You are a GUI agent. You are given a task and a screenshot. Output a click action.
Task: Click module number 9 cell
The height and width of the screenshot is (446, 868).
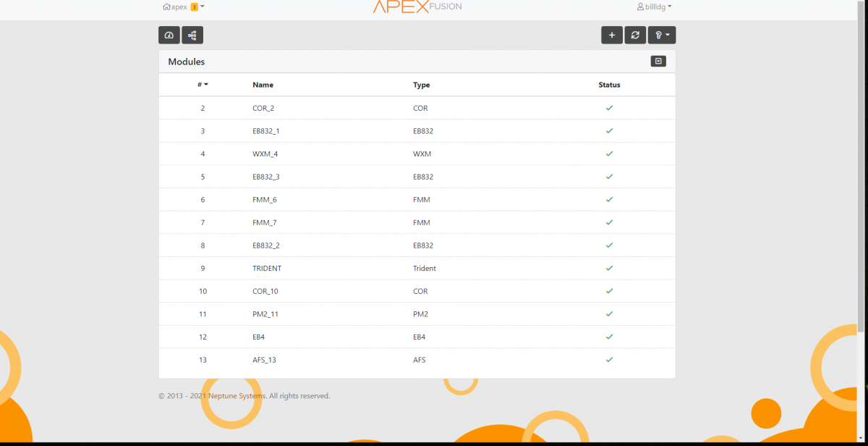tap(203, 268)
